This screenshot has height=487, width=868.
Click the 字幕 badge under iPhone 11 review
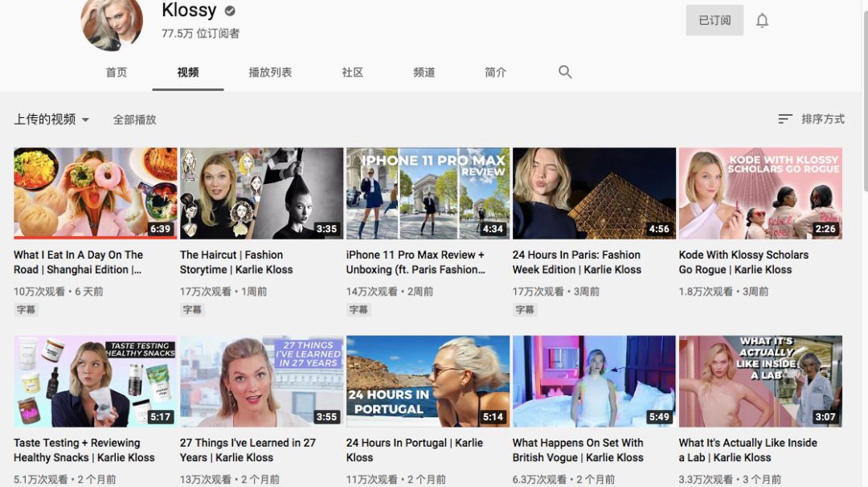tap(358, 310)
